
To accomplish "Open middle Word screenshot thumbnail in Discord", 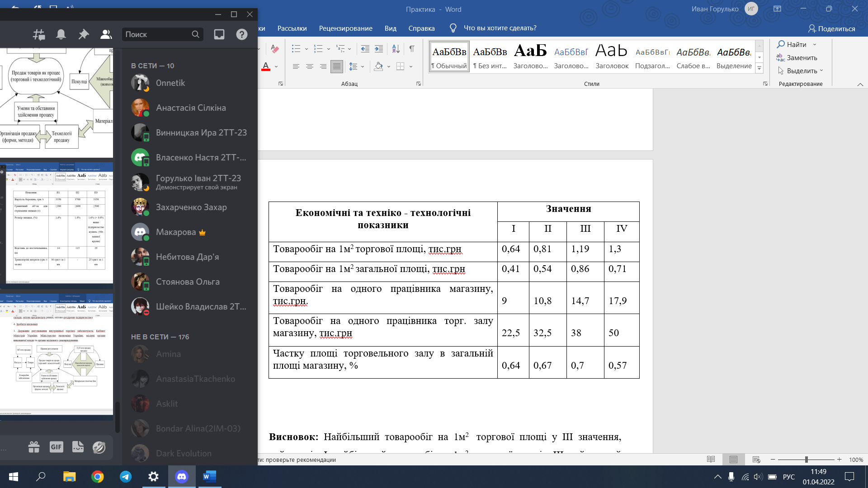I will click(57, 225).
